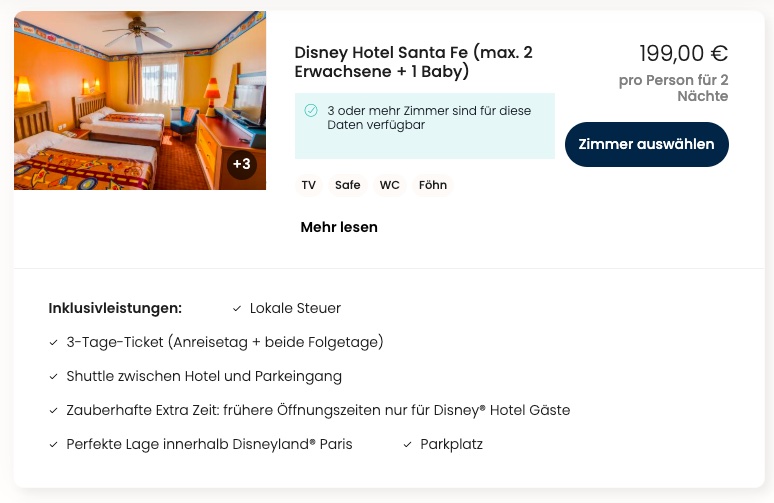Image resolution: width=774 pixels, height=503 pixels.
Task: Click the room availability notice text
Action: [428, 118]
